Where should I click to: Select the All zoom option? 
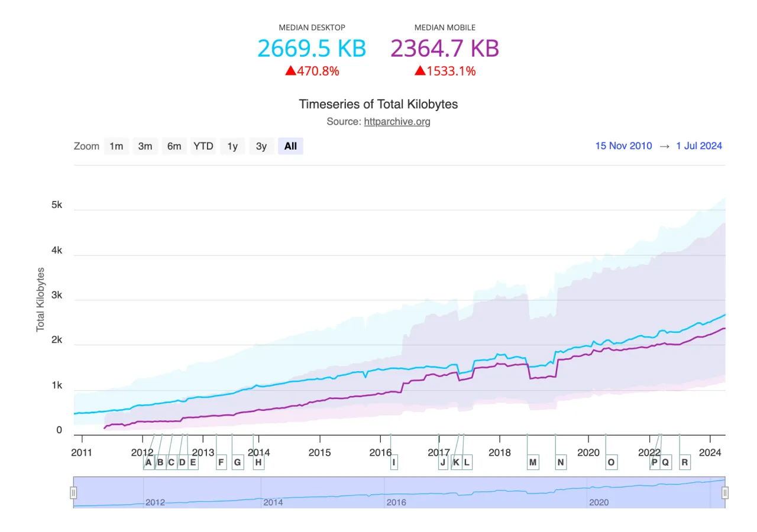tap(290, 146)
